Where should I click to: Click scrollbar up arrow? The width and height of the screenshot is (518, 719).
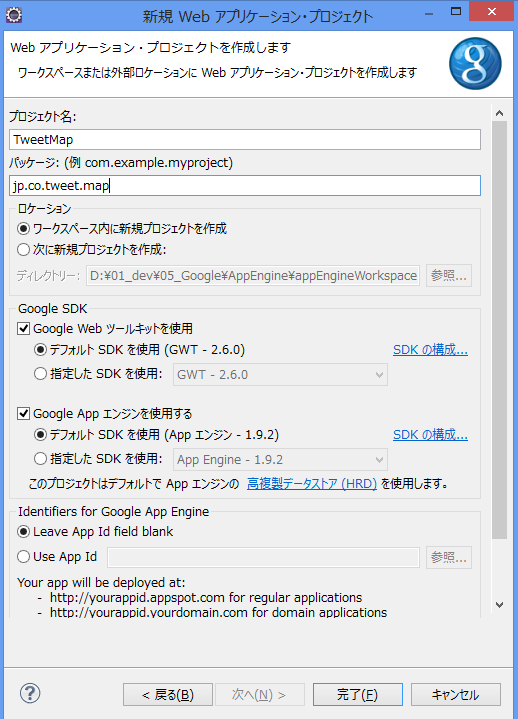[500, 113]
